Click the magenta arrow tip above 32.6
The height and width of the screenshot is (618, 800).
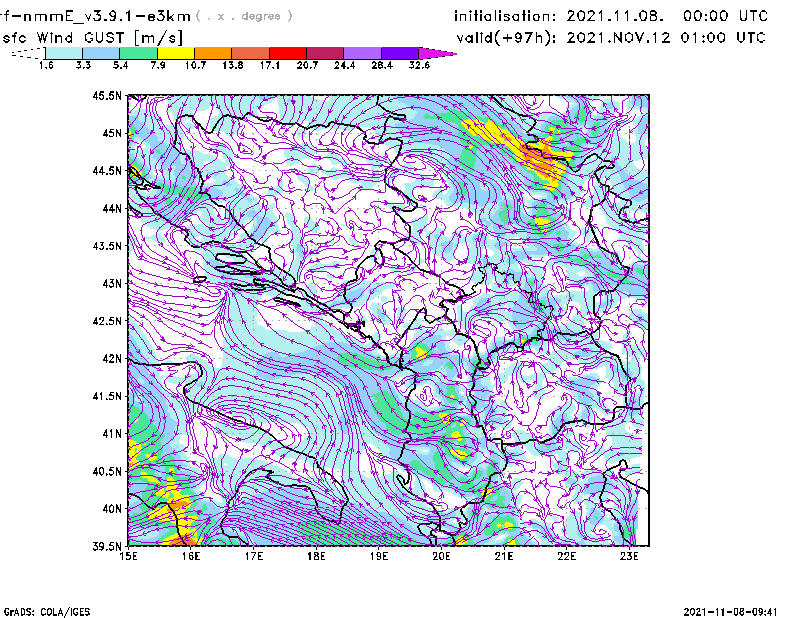tap(437, 53)
